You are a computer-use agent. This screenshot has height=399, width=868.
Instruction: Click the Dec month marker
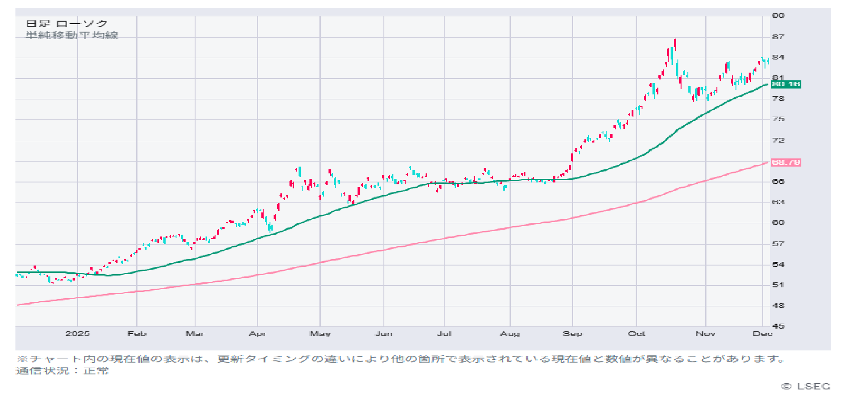762,334
